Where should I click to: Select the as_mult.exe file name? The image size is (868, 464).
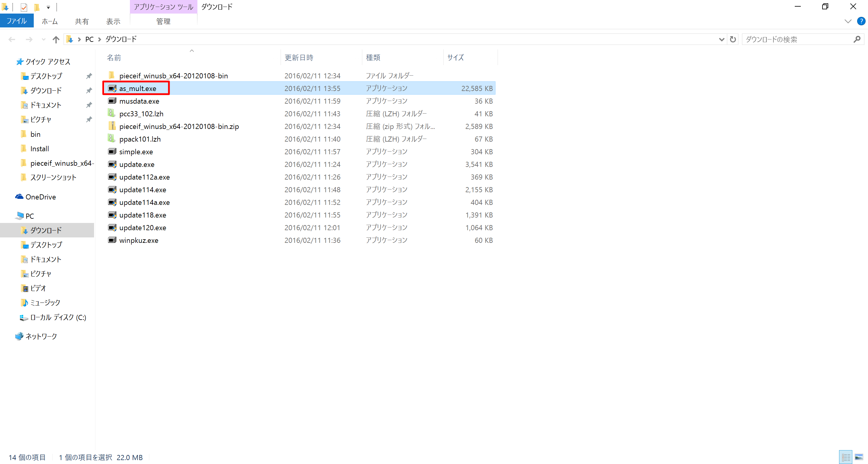[137, 88]
